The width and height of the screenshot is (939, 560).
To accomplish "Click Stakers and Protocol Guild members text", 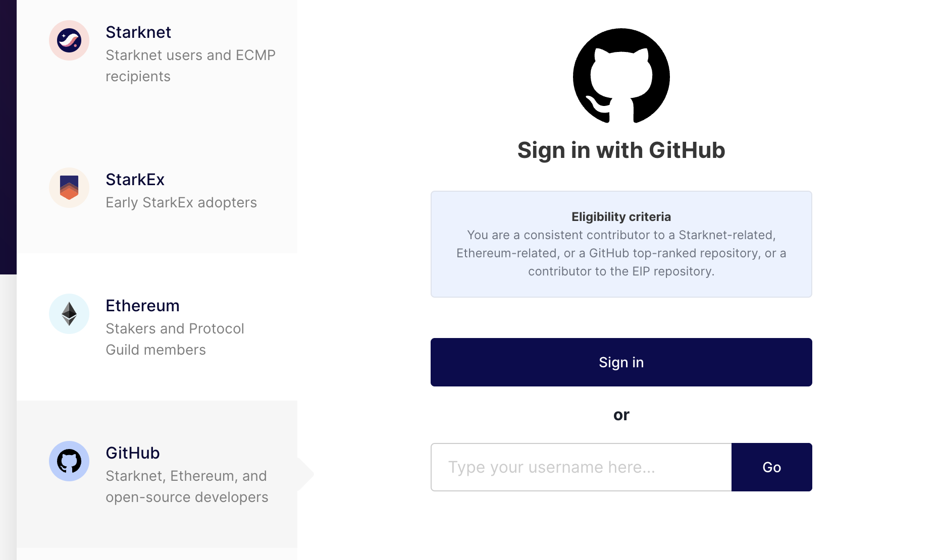I will point(175,339).
